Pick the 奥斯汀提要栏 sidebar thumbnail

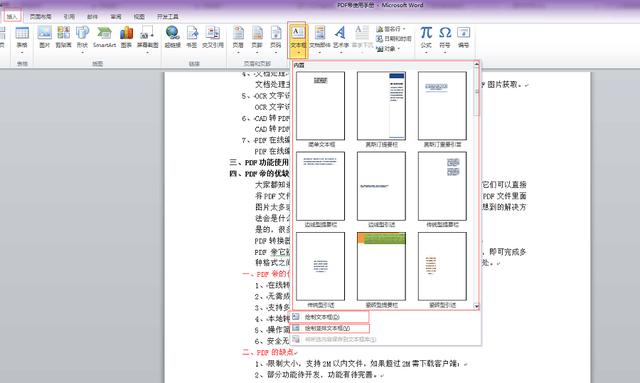pos(381,106)
